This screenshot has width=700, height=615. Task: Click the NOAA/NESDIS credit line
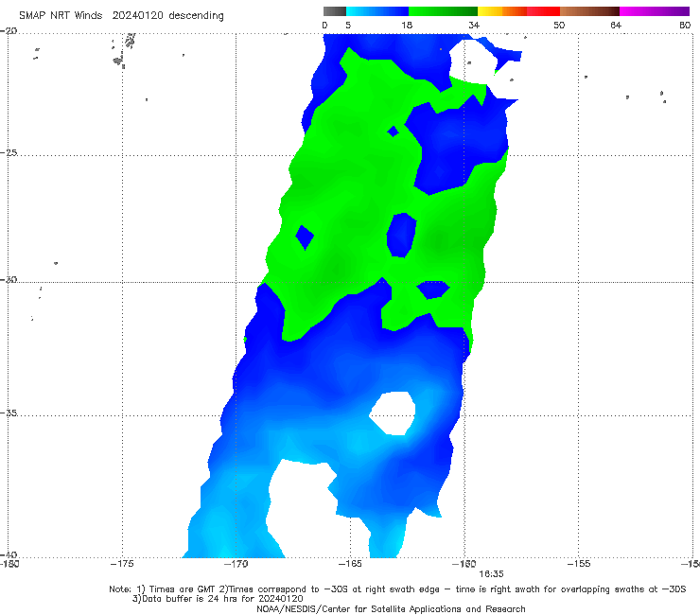(391, 608)
